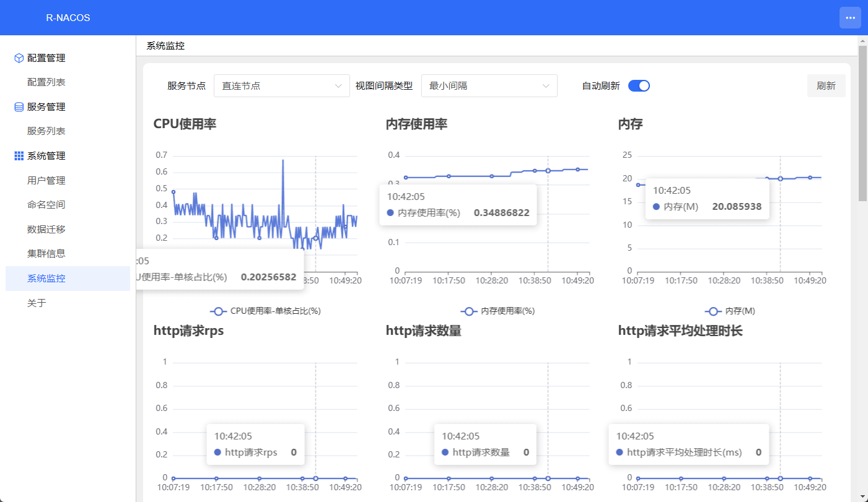Click the 刷新 button

[826, 86]
